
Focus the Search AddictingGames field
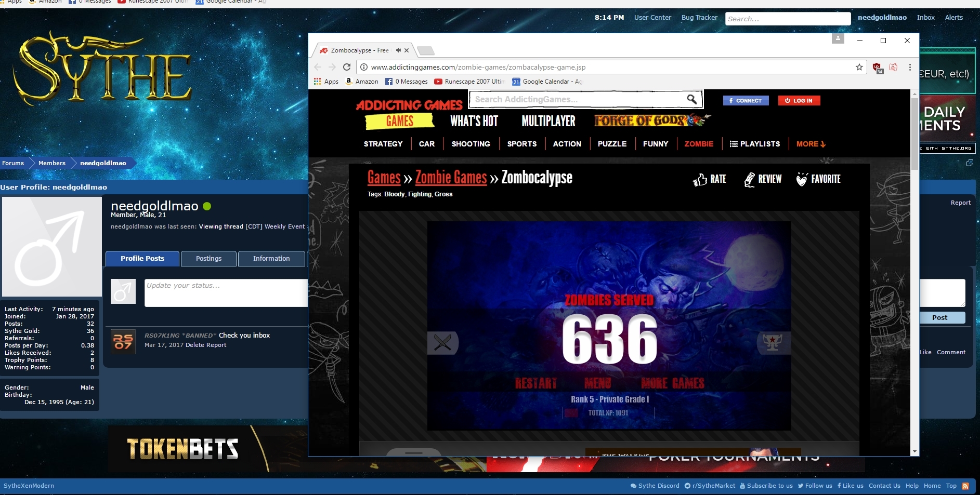coord(577,99)
